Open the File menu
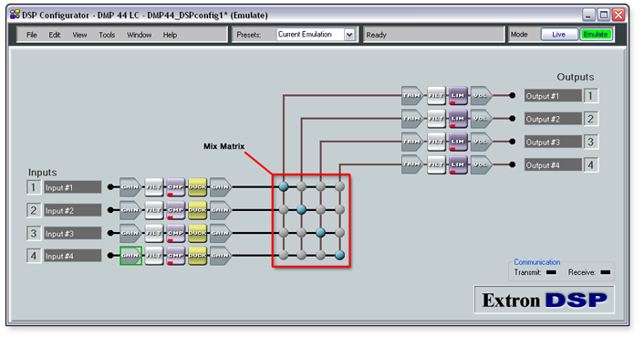644x338 pixels. point(32,35)
